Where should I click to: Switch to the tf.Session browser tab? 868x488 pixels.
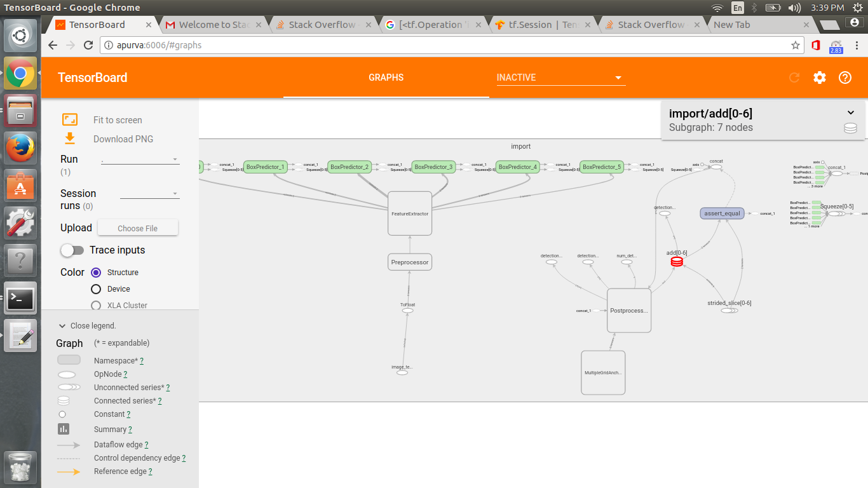tap(542, 25)
